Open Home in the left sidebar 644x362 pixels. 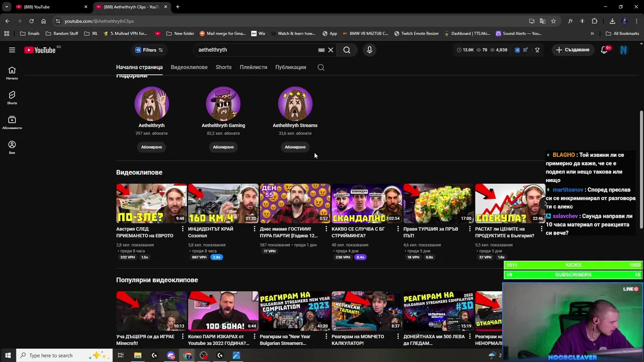12,73
